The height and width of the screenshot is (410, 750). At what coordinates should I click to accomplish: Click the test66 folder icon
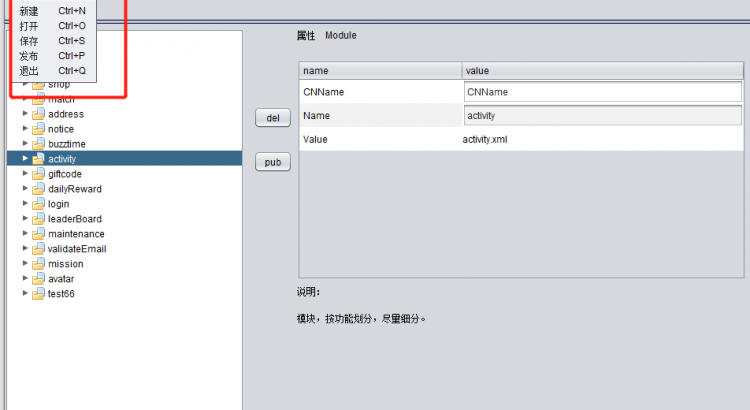pos(38,294)
